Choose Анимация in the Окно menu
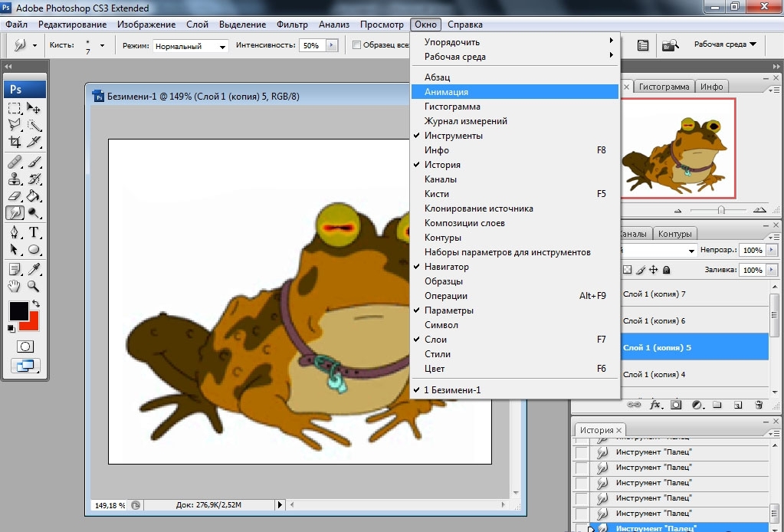 (x=514, y=91)
